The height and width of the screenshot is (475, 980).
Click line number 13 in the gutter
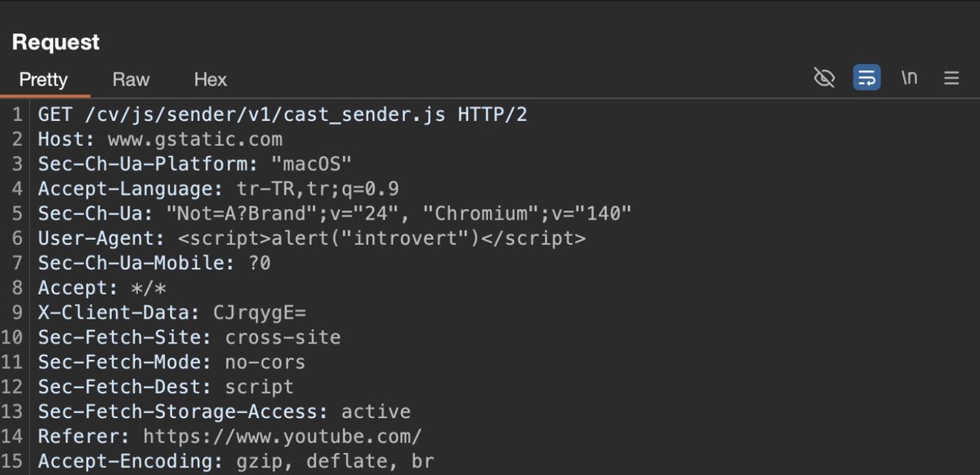click(x=16, y=411)
